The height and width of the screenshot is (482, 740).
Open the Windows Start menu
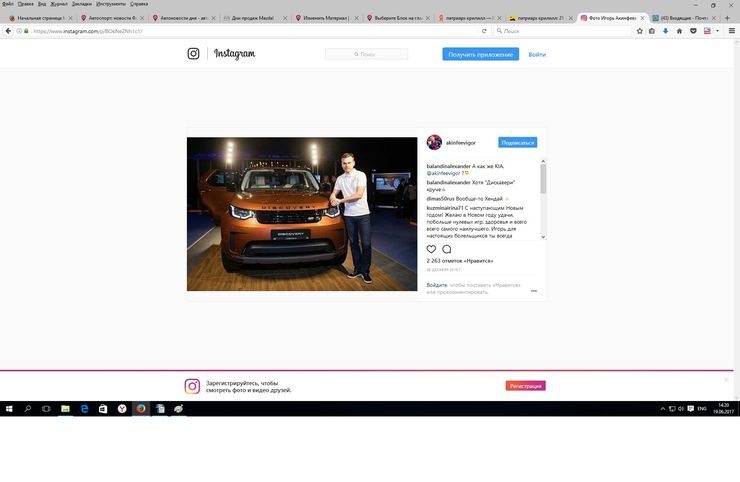[9, 409]
